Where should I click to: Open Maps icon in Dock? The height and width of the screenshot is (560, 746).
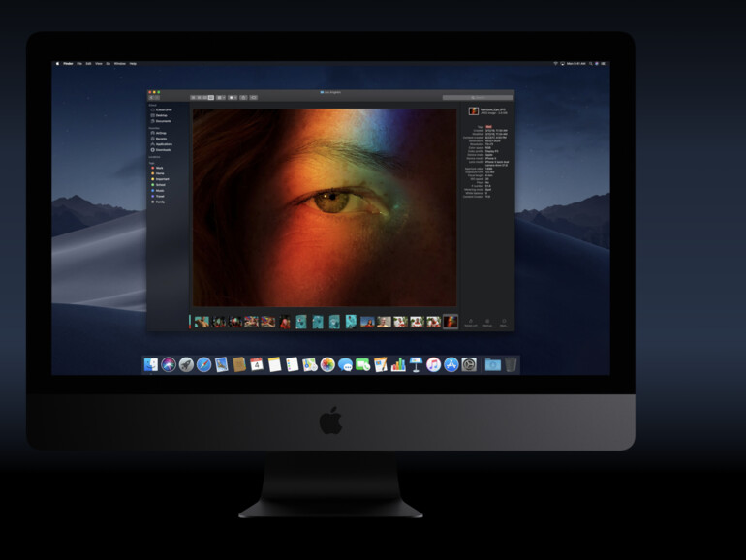[310, 365]
